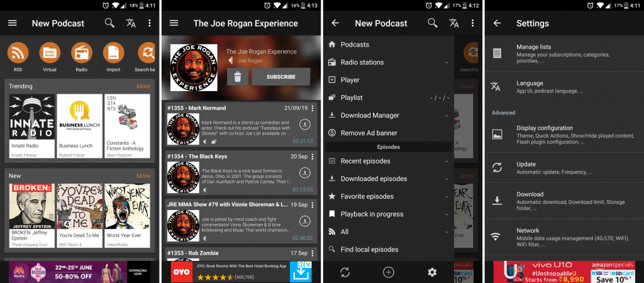This screenshot has height=283, width=644.
Task: Select Player in the navigation drawer
Action: point(389,80)
